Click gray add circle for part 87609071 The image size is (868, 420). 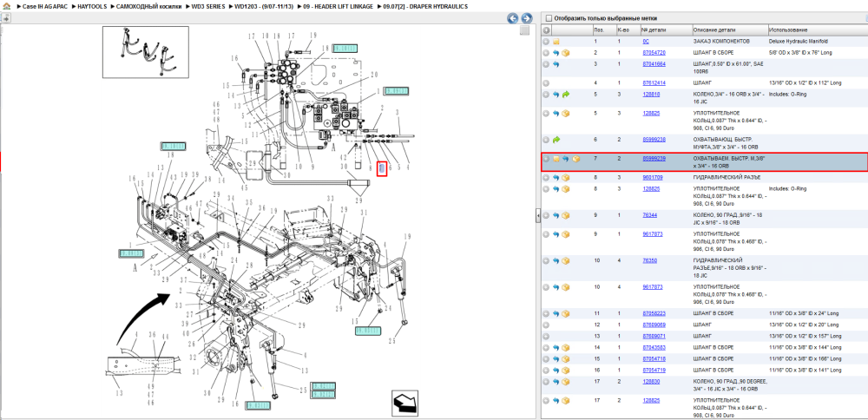(x=546, y=337)
